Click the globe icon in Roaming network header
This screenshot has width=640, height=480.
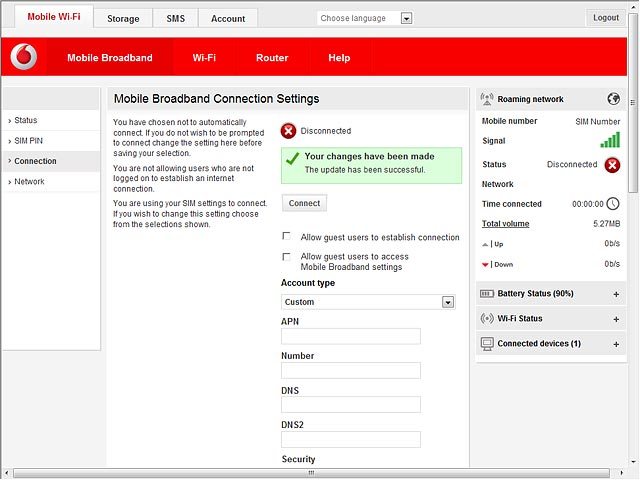[613, 99]
